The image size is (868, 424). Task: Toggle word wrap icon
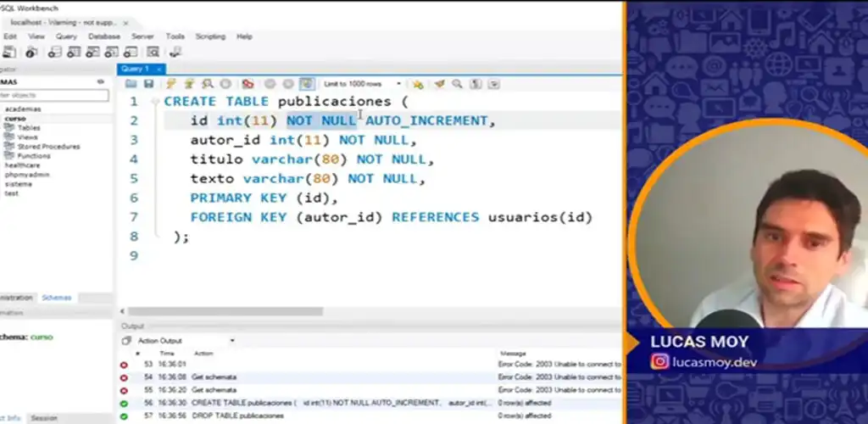494,84
